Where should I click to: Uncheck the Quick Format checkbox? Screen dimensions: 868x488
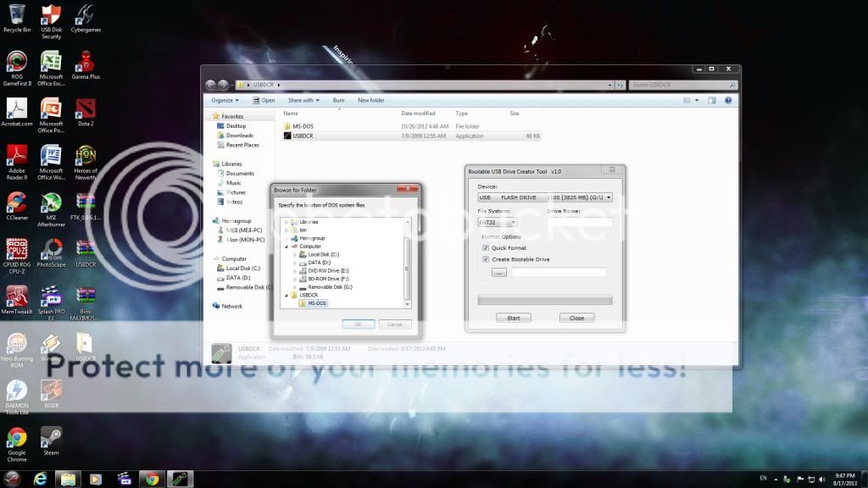[x=486, y=247]
